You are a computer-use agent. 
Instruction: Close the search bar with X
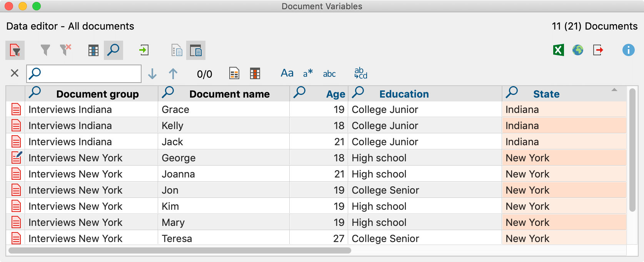(15, 73)
